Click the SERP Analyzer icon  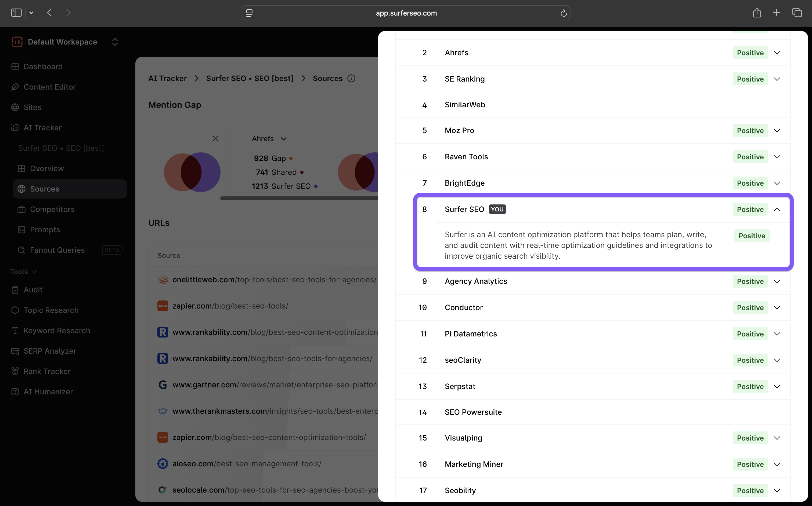tap(15, 351)
